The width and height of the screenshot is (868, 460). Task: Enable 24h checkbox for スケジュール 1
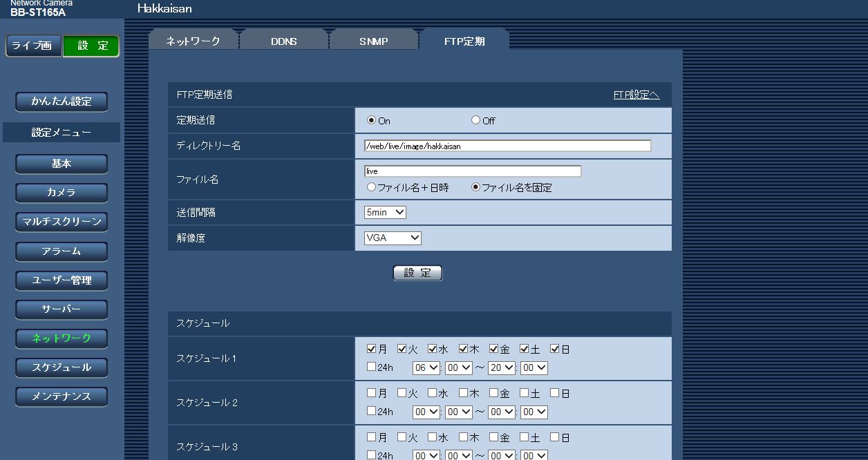point(372,367)
